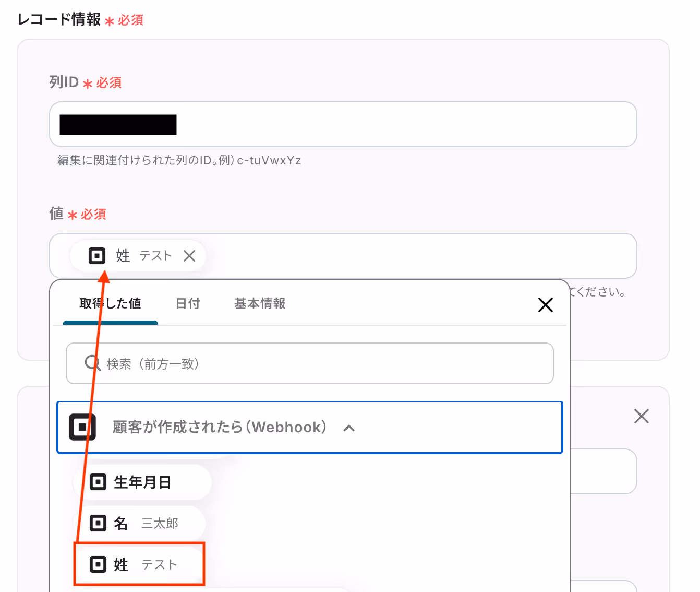This screenshot has width=700, height=592.
Task: Remove the 姓 テスト chip with its X
Action: coord(189,256)
